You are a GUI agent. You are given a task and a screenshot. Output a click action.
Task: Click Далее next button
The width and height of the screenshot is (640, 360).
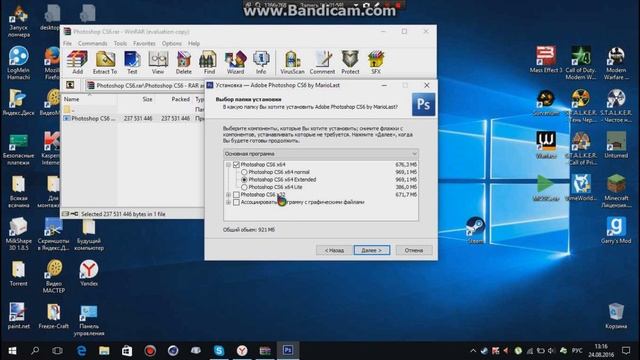pyautogui.click(x=372, y=250)
